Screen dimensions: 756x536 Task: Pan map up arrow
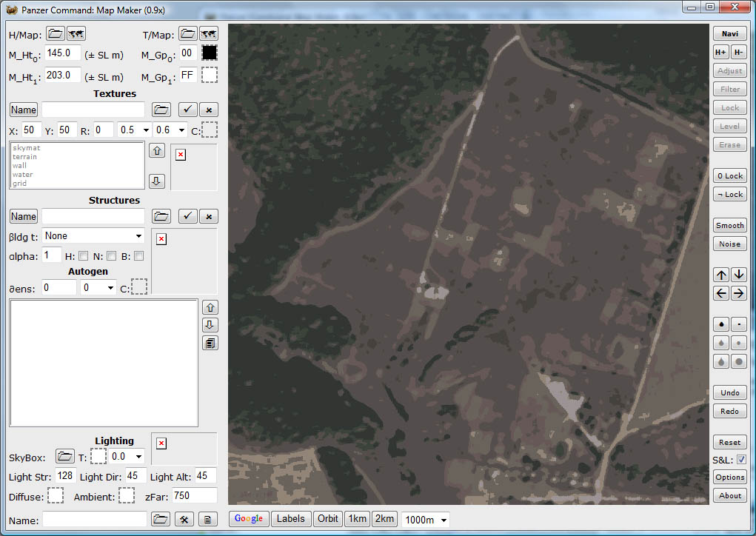[x=721, y=275]
